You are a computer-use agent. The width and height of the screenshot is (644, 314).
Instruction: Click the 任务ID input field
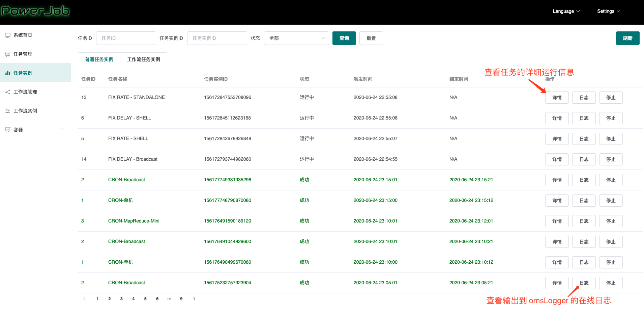126,38
